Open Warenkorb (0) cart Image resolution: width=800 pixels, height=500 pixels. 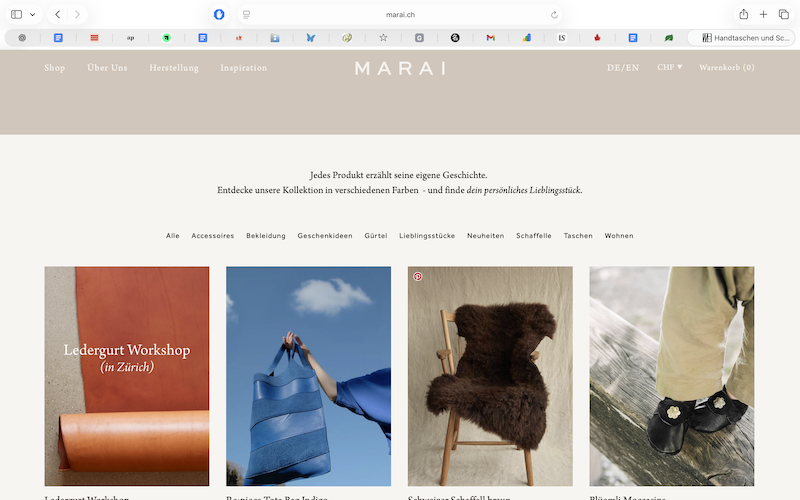(x=727, y=67)
